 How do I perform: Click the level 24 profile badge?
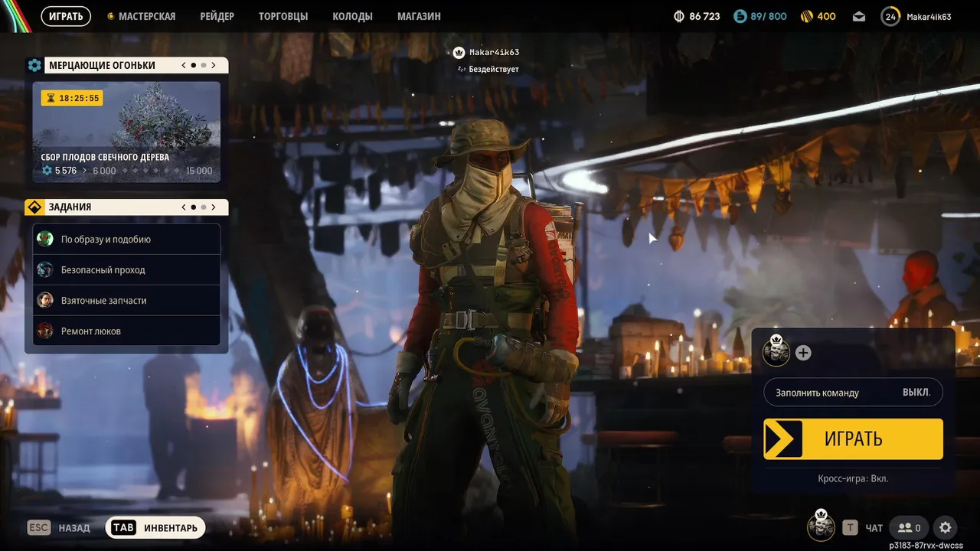coord(890,16)
